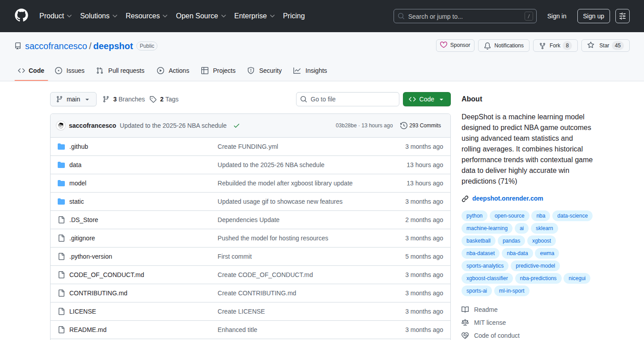Click the .DS_Store file icon
Screen dimensions: 644x340
[x=61, y=220]
